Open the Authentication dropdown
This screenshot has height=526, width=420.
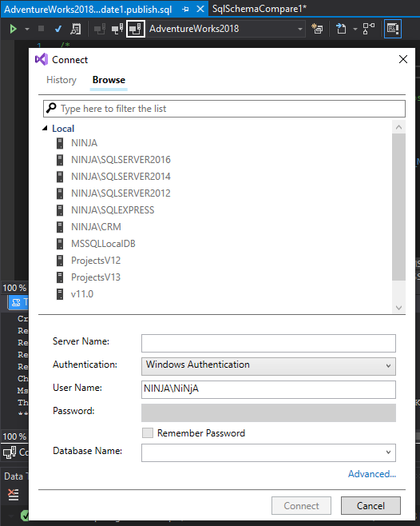click(268, 366)
